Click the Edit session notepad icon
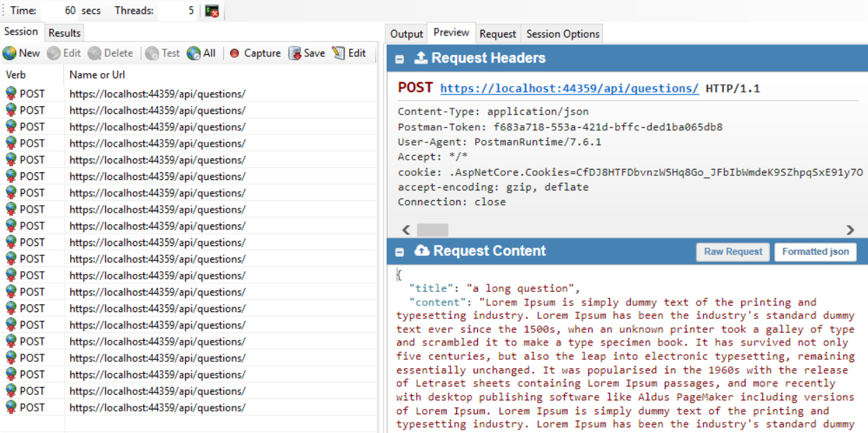This screenshot has width=868, height=433. [x=339, y=54]
